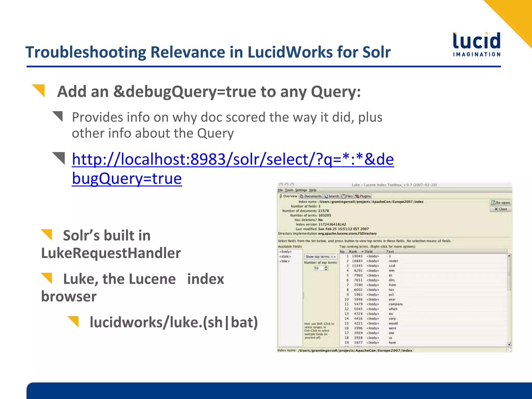Click the Field column header

[x=375, y=251]
